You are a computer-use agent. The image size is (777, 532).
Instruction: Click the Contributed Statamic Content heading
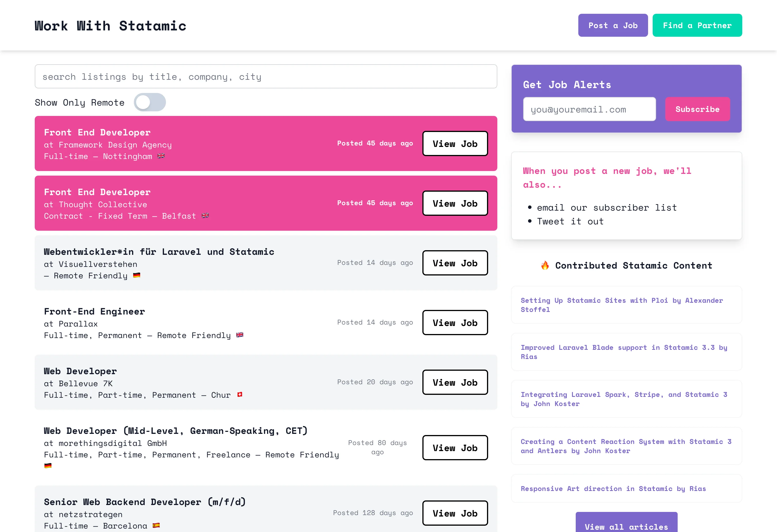(x=634, y=265)
